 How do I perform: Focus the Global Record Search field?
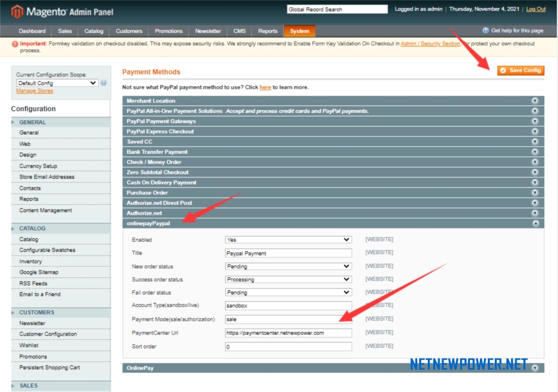click(337, 9)
